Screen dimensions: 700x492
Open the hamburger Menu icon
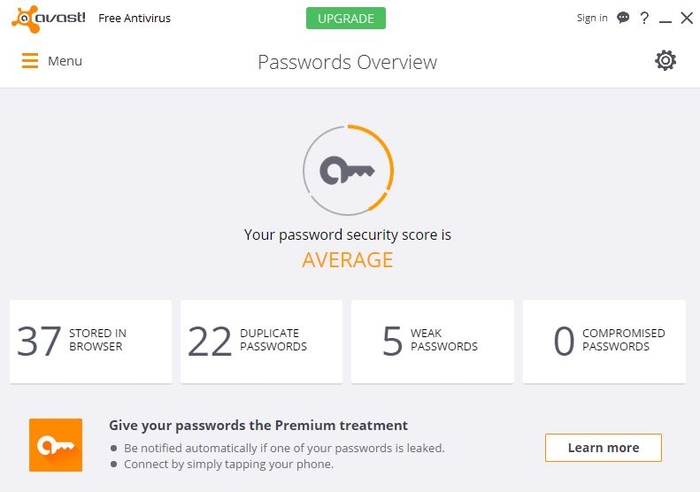30,61
